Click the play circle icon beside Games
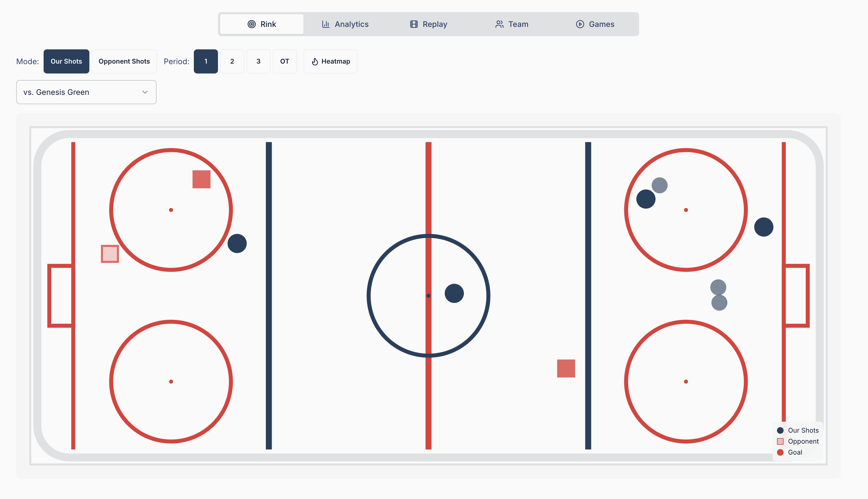Viewport: 868px width, 499px height. [580, 24]
